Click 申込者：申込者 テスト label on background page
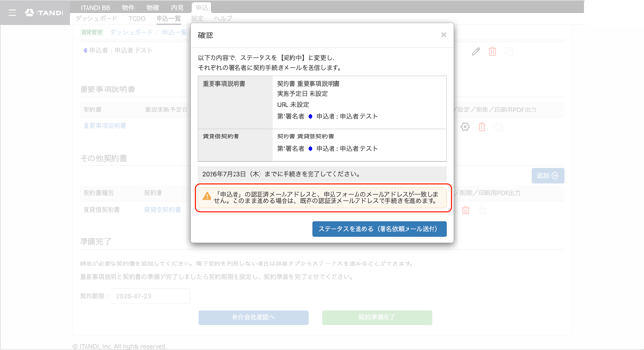Screen dimensions: 644x350 coord(121,50)
